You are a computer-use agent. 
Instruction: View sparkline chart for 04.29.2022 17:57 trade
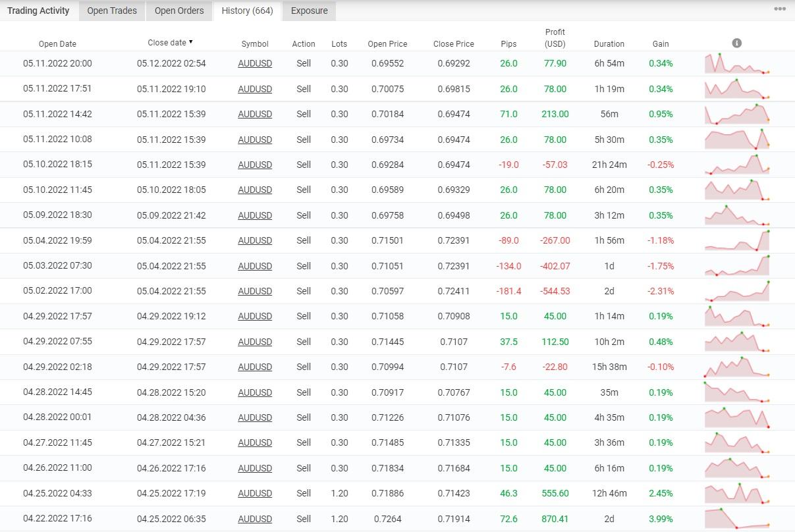(x=737, y=316)
